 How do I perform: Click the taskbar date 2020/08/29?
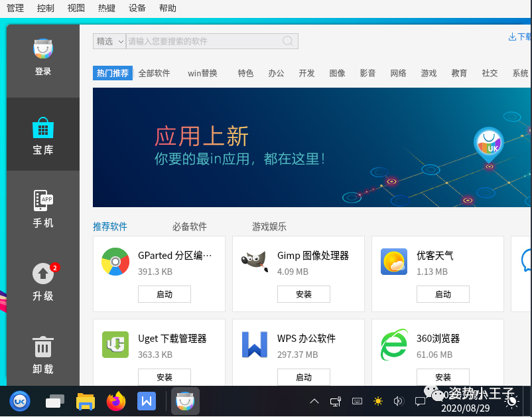coord(466,408)
